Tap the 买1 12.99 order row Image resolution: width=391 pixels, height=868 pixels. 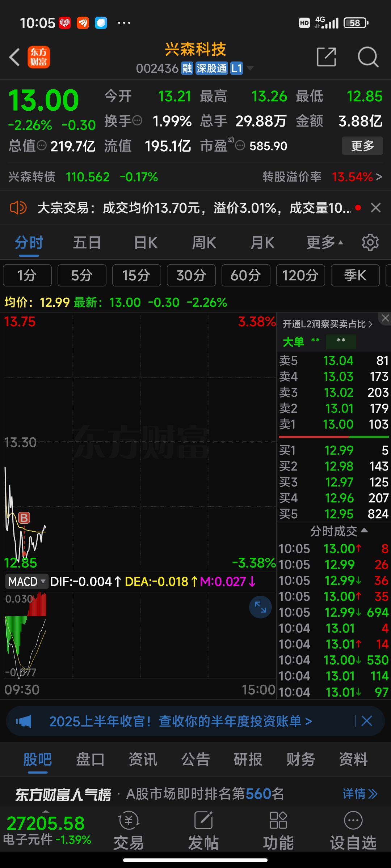point(334,450)
